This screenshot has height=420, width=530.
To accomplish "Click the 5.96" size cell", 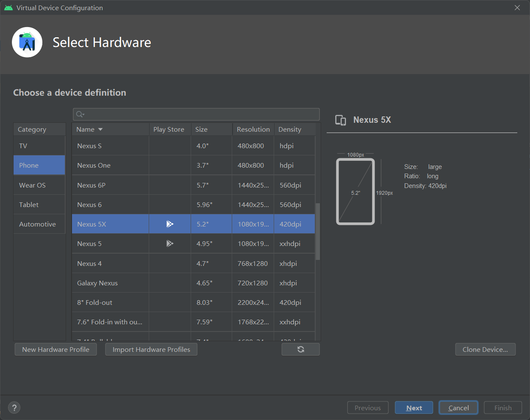I will (x=211, y=204).
